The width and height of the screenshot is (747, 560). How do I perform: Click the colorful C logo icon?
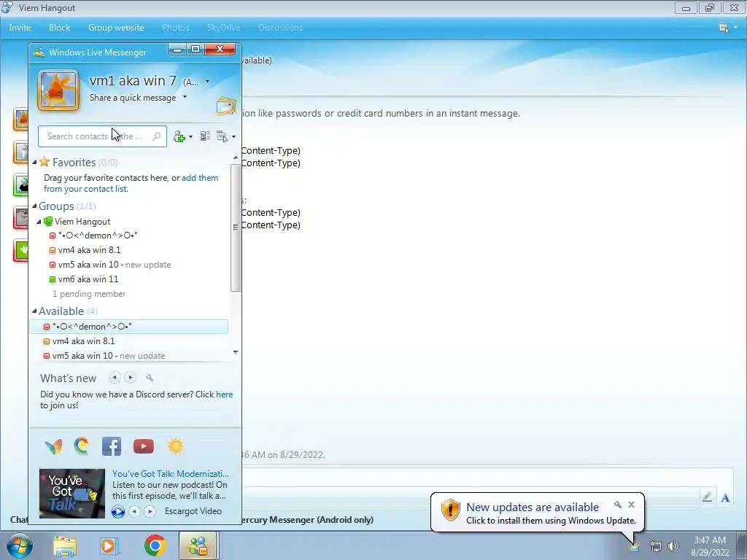coord(82,446)
